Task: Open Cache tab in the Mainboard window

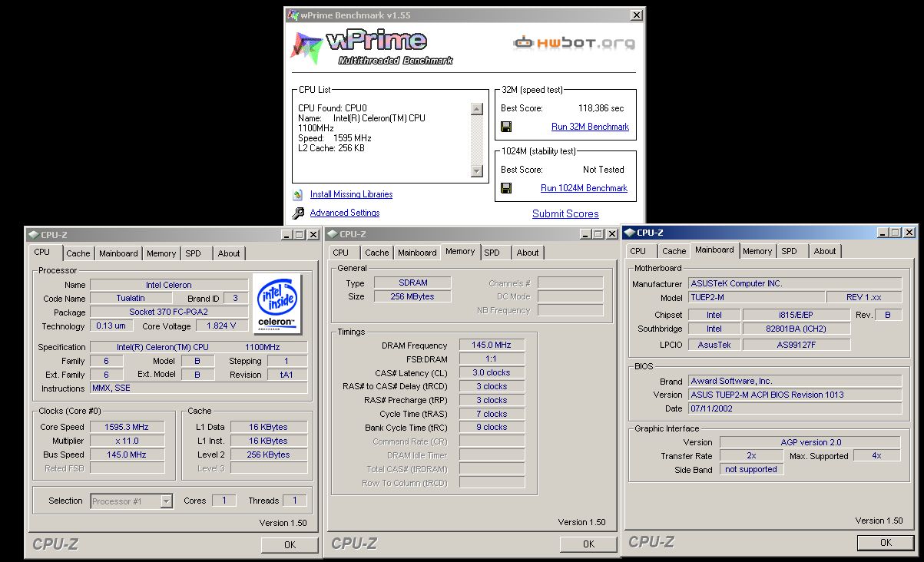Action: click(x=674, y=251)
